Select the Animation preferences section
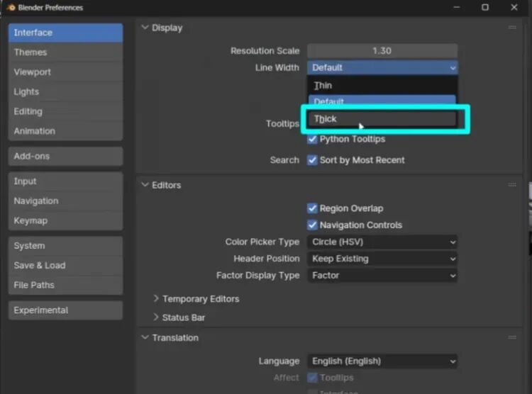Viewport: 532px width, 394px height. tap(65, 131)
